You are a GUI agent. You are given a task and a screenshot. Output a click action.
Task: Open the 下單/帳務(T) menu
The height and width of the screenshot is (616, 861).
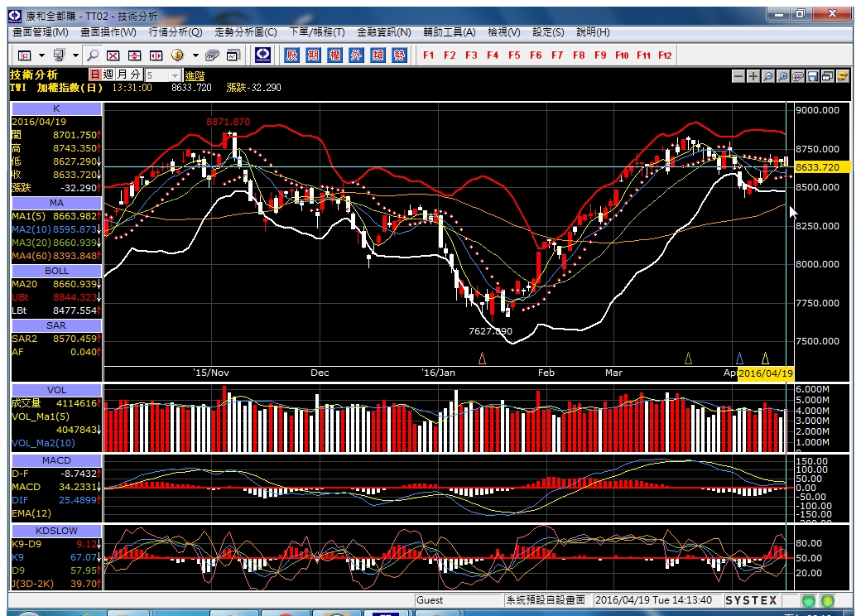pos(317,32)
